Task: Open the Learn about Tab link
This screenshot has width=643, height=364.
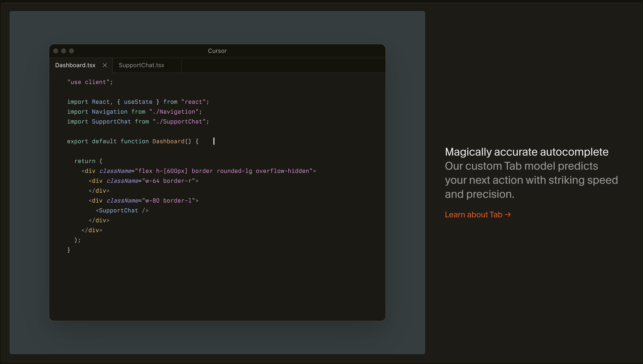Action: click(478, 215)
